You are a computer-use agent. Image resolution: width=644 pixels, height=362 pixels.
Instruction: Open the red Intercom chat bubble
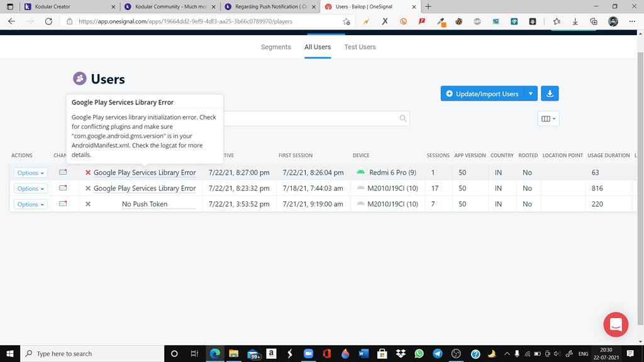click(616, 325)
